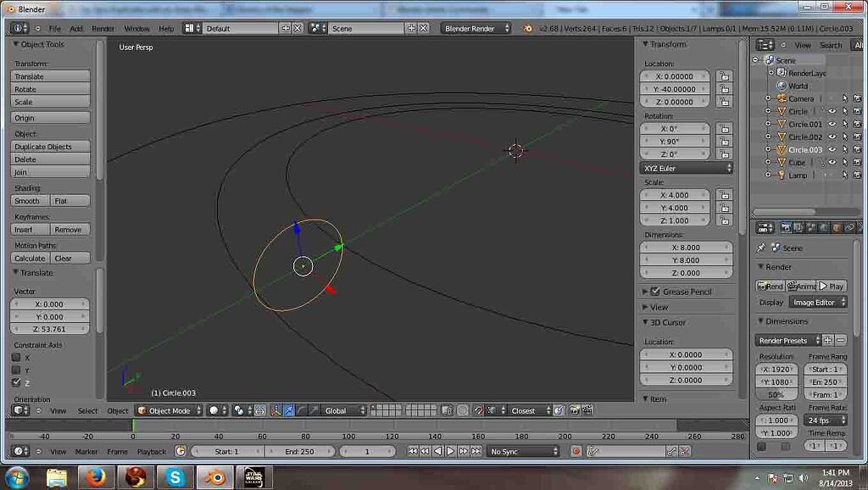
Task: Expand the Circle.003 tree node
Action: (768, 149)
